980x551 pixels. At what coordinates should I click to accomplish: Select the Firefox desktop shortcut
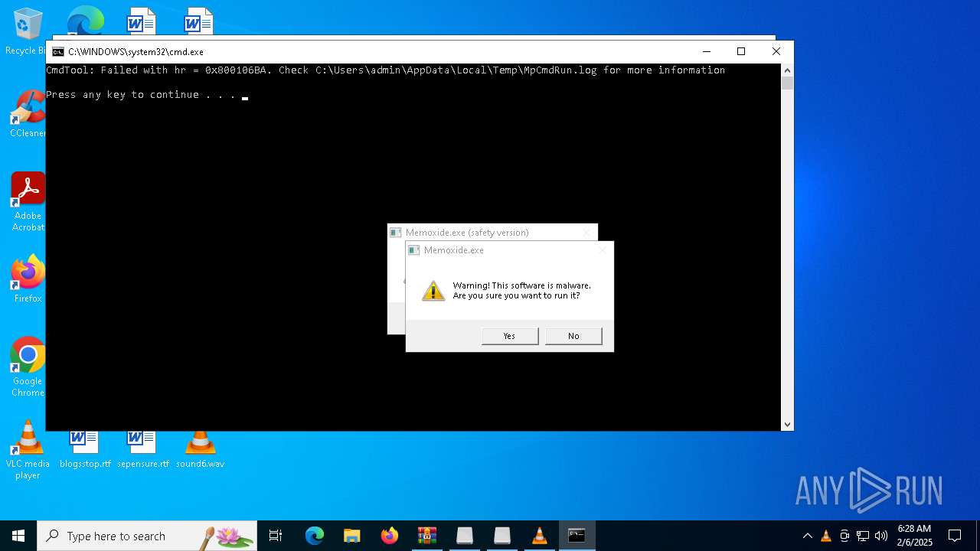pyautogui.click(x=28, y=279)
